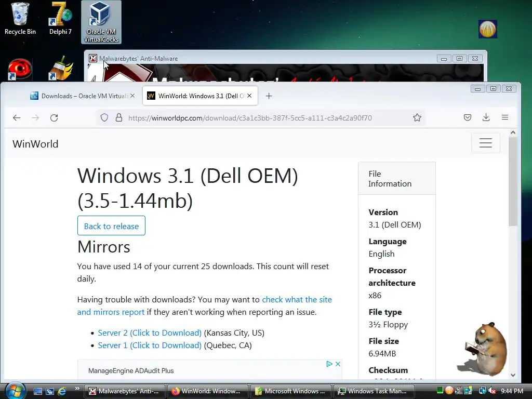The height and width of the screenshot is (399, 532).
Task: Select the red eye desktop shortcut icon
Action: click(x=20, y=69)
